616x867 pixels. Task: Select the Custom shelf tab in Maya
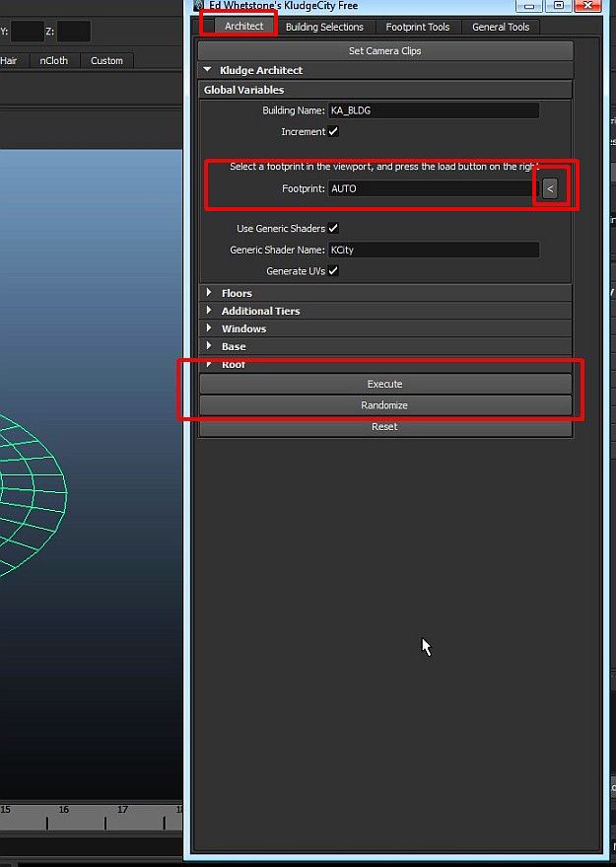(106, 61)
